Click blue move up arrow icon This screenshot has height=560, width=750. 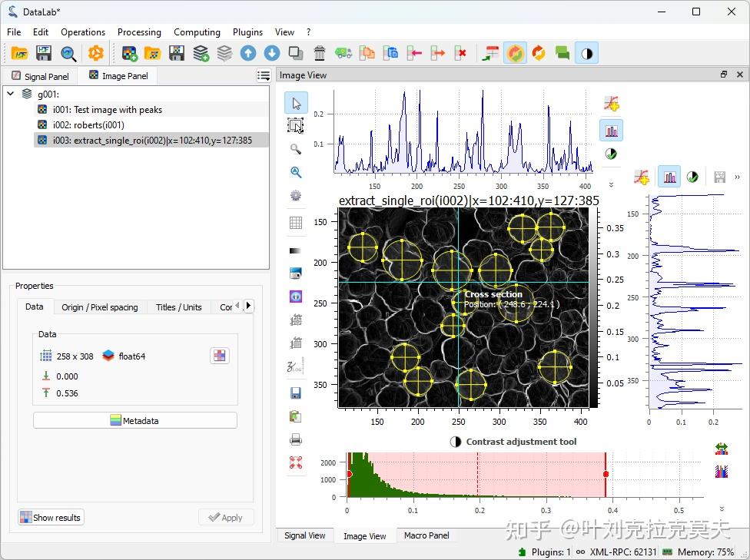click(x=247, y=53)
